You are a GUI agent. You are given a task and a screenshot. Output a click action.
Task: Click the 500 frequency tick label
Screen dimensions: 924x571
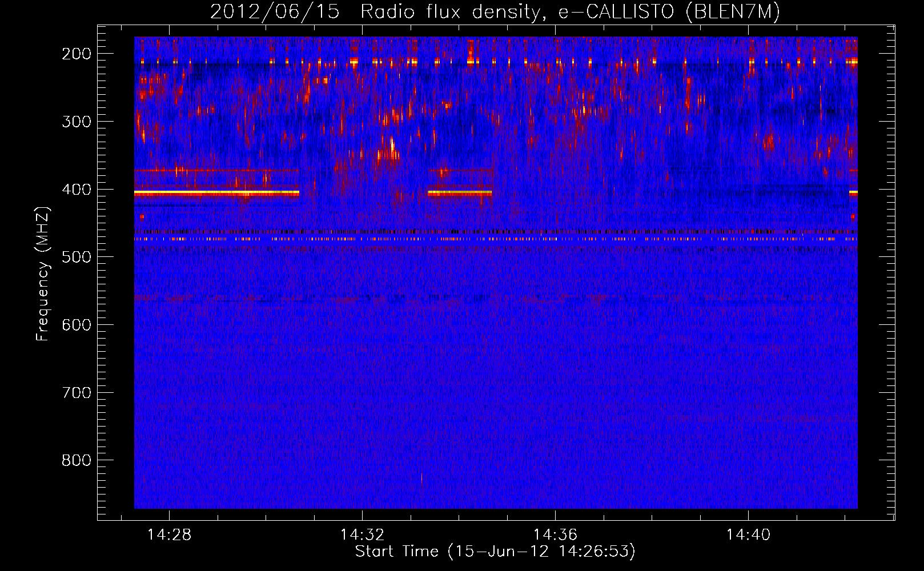77,257
